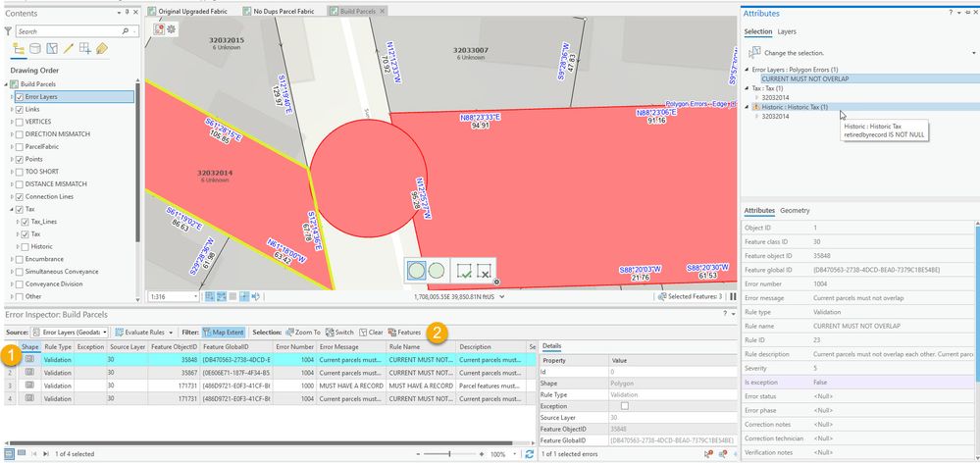This screenshot has width=980, height=463.
Task: Toggle the Exception checkbox in Details
Action: pos(624,406)
